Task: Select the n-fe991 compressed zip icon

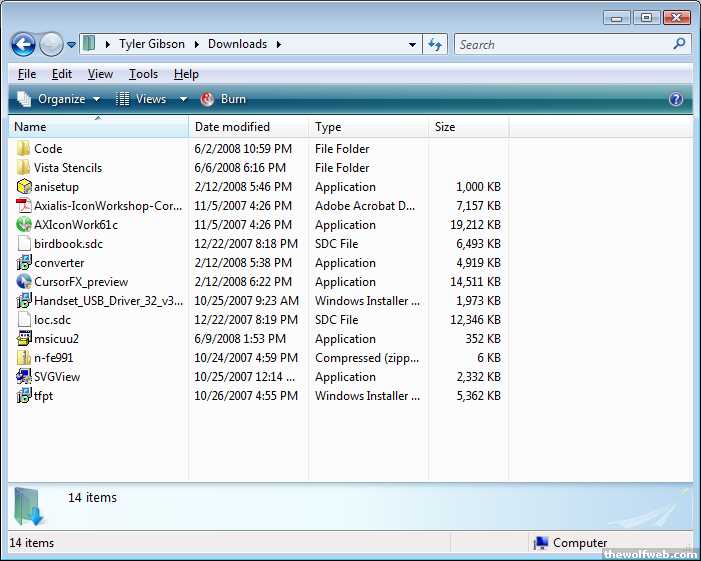Action: [24, 358]
